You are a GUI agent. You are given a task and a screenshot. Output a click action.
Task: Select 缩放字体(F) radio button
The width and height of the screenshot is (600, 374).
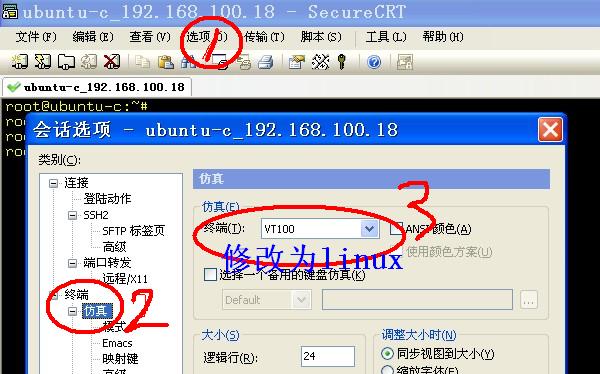(x=387, y=370)
